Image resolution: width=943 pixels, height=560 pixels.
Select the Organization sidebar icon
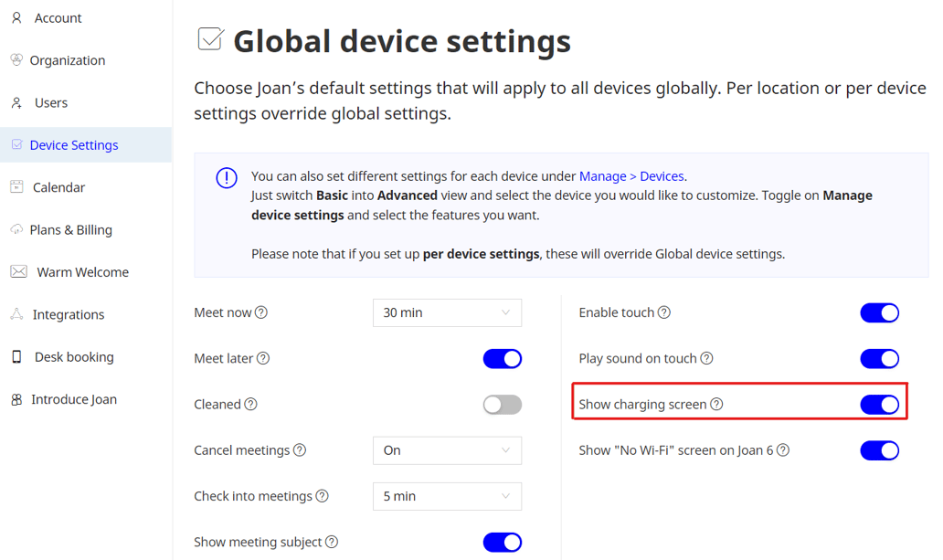tap(16, 60)
